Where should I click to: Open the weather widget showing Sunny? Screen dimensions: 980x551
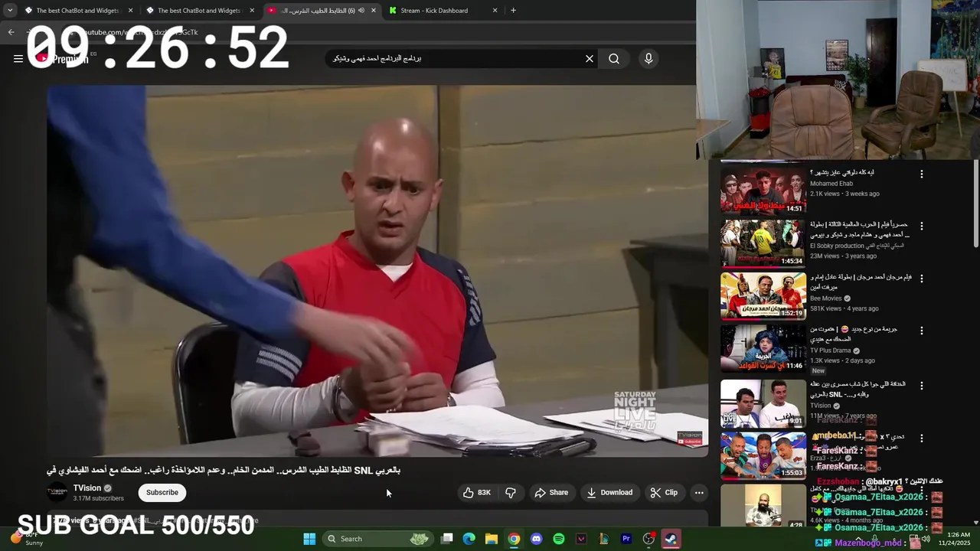26,539
